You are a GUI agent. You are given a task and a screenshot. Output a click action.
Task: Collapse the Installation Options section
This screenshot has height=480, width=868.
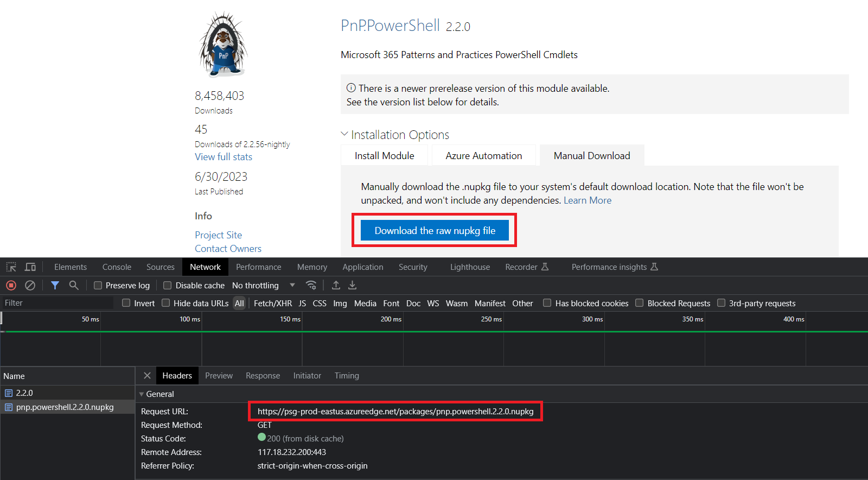[x=344, y=134]
